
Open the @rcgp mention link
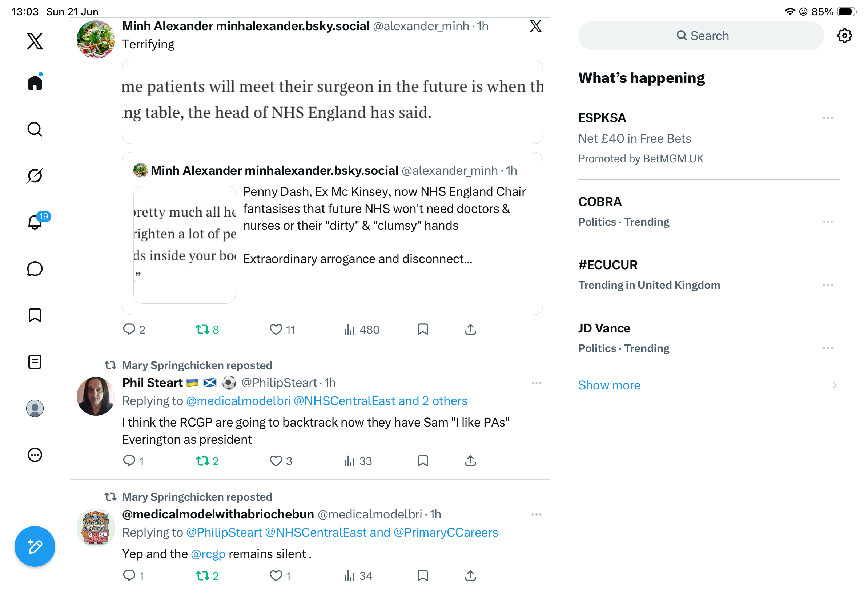pos(208,553)
